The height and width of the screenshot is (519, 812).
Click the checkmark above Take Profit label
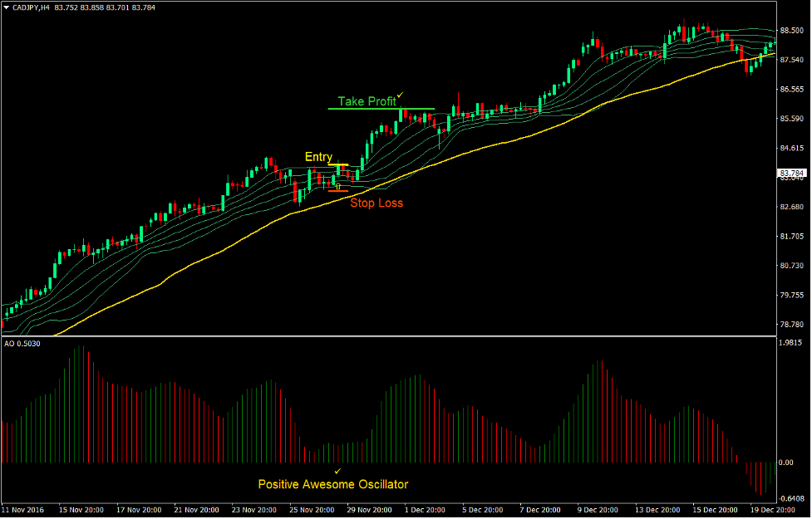click(398, 95)
